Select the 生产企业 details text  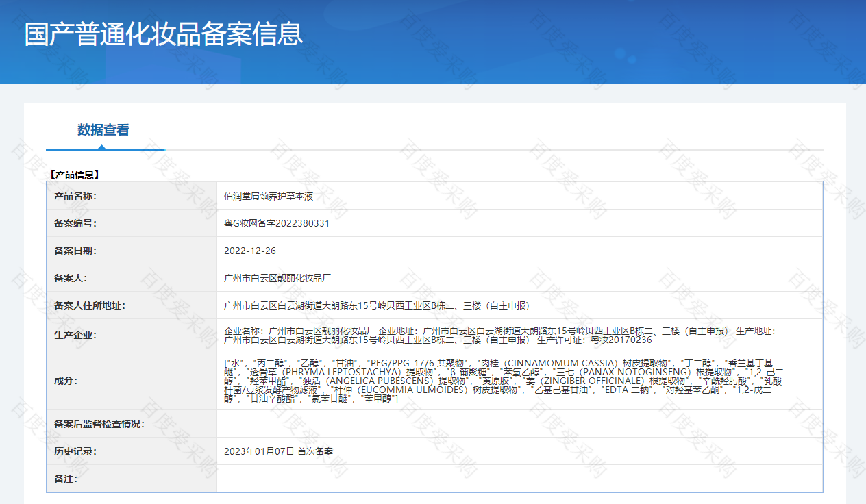pos(499,335)
